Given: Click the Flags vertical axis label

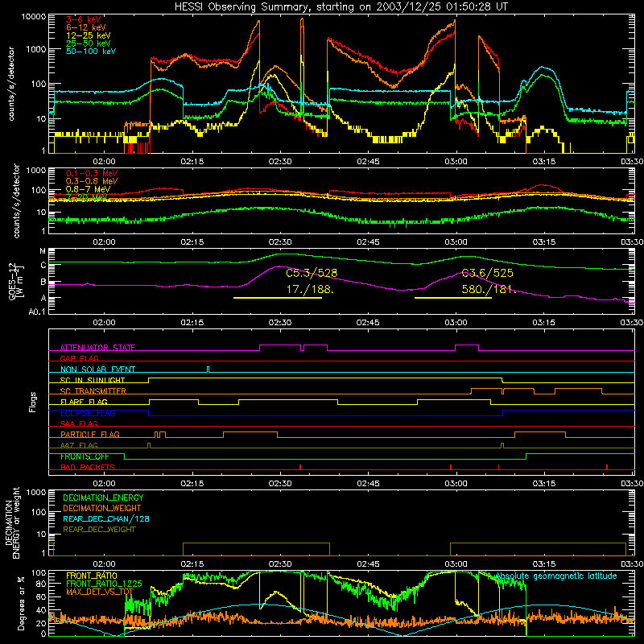Looking at the screenshot, I should tap(33, 402).
